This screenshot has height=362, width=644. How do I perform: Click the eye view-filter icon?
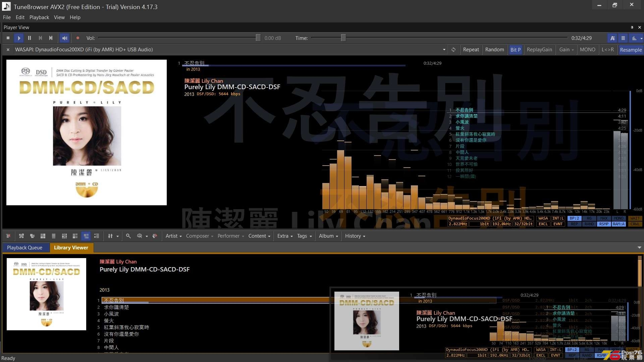click(140, 236)
